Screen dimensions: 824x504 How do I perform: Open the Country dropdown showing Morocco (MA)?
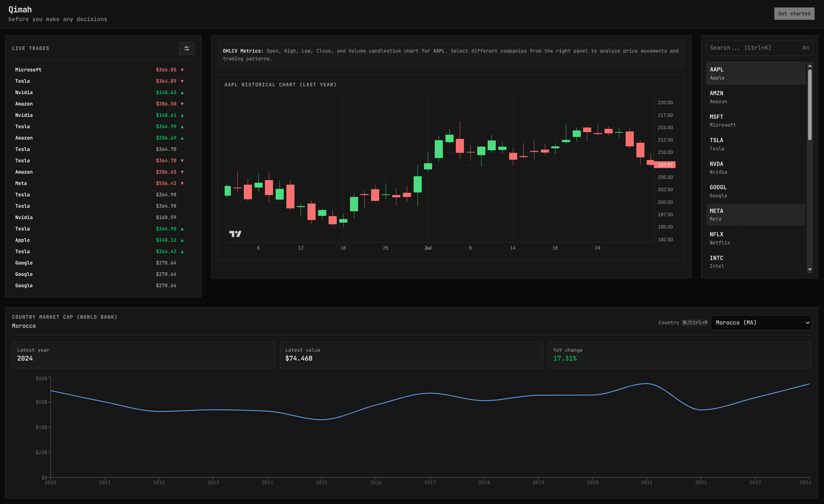[x=760, y=323]
